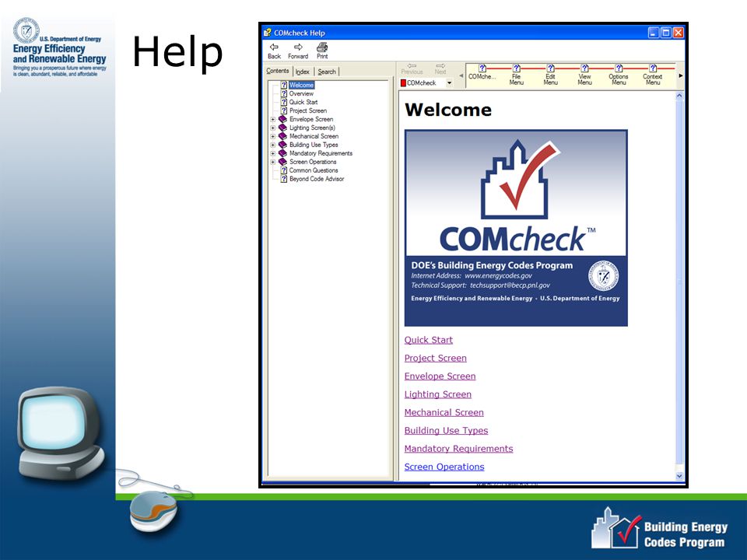Click the COMche... topic icon in browse sequence
The width and height of the screenshot is (747, 560).
(x=482, y=68)
